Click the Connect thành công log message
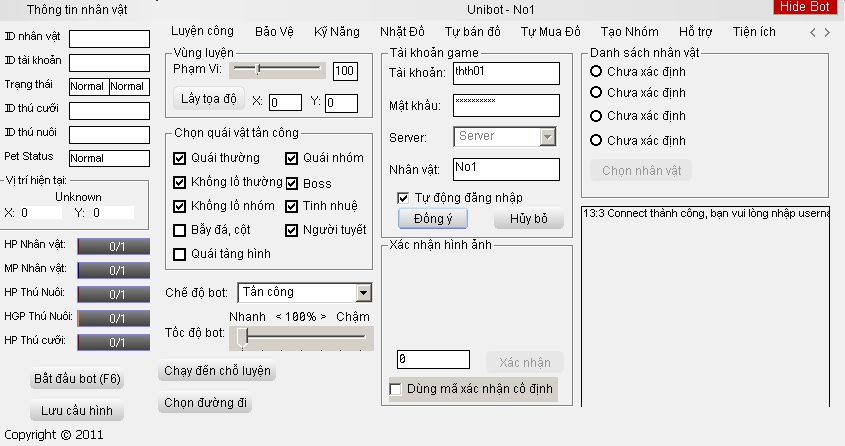 click(706, 213)
